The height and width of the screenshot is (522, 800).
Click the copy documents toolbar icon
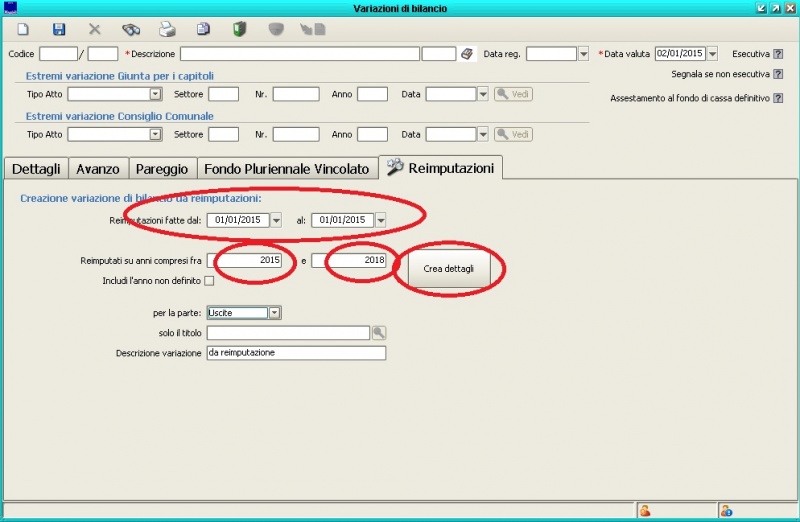[x=203, y=30]
